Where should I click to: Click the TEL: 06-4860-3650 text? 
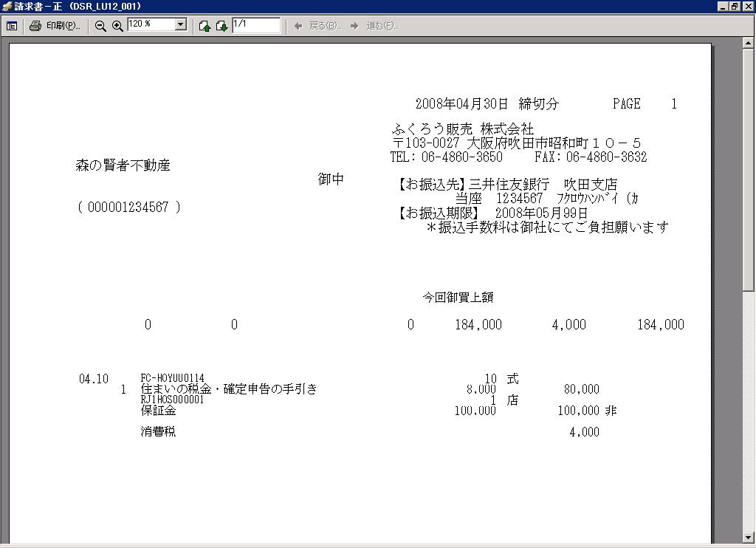[x=447, y=157]
